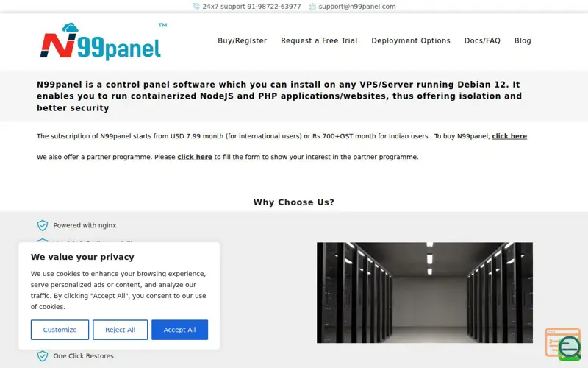Follow 'click here' partner programme link

[195, 157]
